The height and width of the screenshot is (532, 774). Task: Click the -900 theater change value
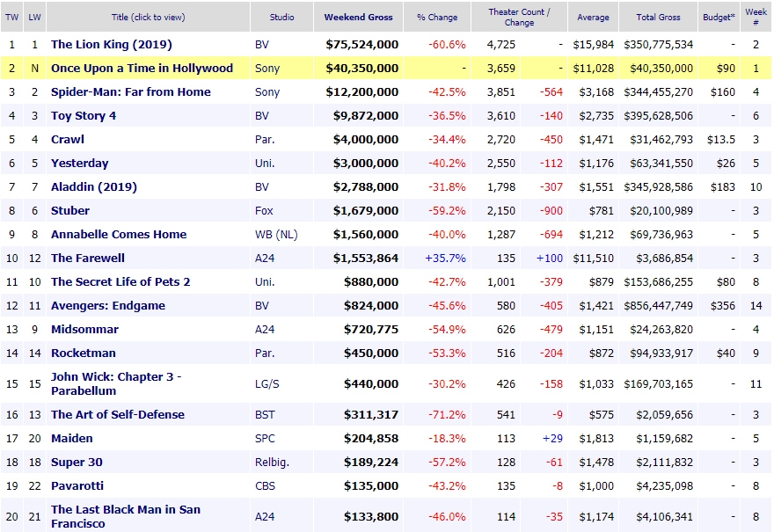[x=551, y=210]
